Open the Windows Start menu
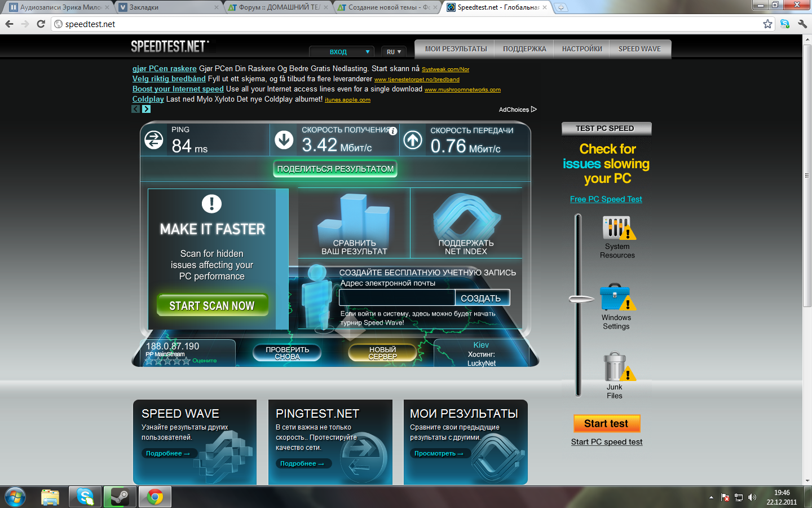This screenshot has height=508, width=812. (x=15, y=497)
